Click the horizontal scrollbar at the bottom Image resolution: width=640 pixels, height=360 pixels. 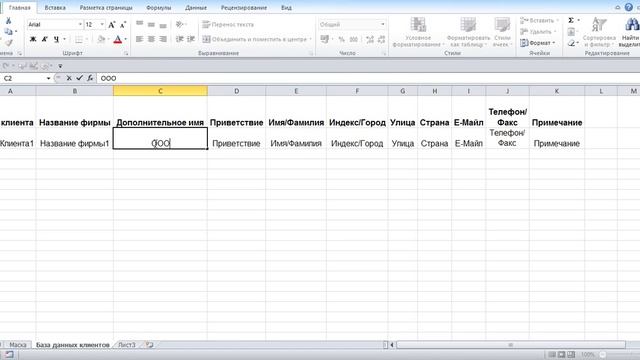pyautogui.click(x=511, y=345)
